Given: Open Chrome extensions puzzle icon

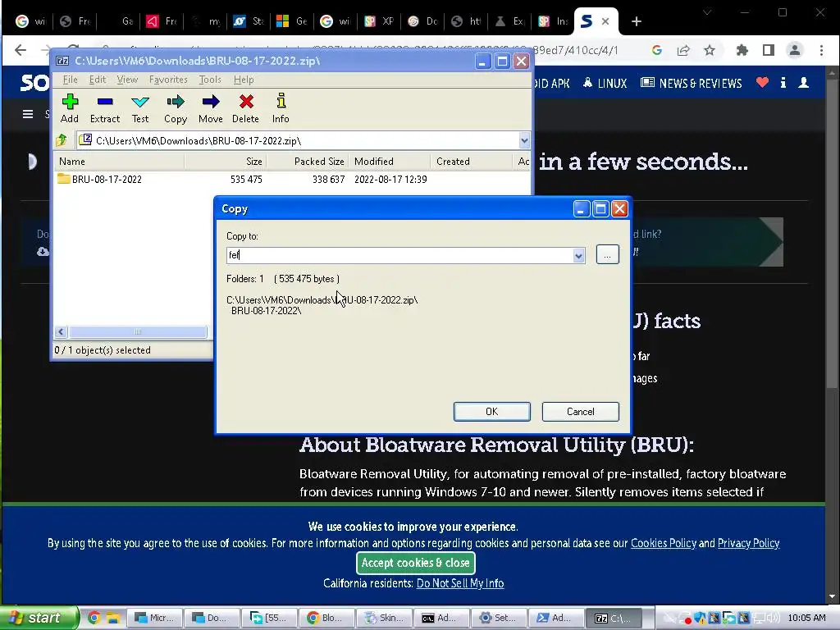Looking at the screenshot, I should [x=742, y=50].
